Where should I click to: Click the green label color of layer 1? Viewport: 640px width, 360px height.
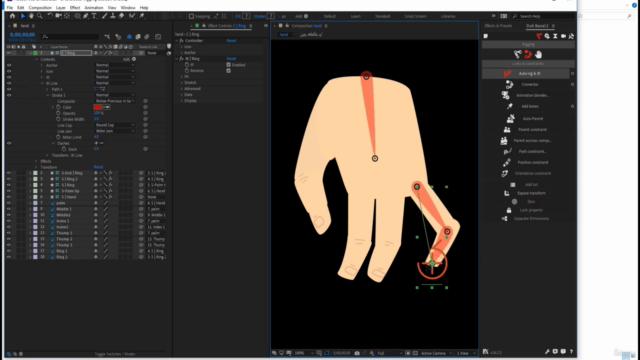[x=36, y=53]
